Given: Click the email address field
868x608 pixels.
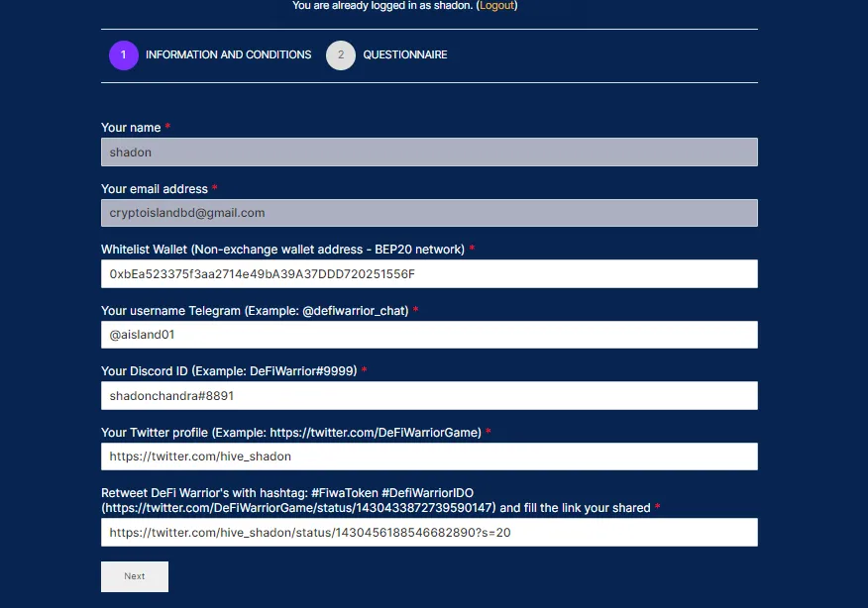Looking at the screenshot, I should click(x=429, y=213).
